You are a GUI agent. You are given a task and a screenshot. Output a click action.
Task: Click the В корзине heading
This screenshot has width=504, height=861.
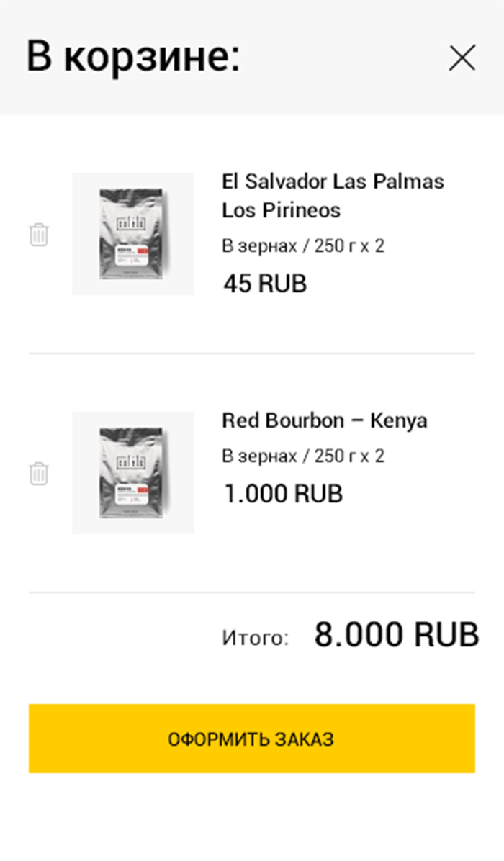pos(133,57)
